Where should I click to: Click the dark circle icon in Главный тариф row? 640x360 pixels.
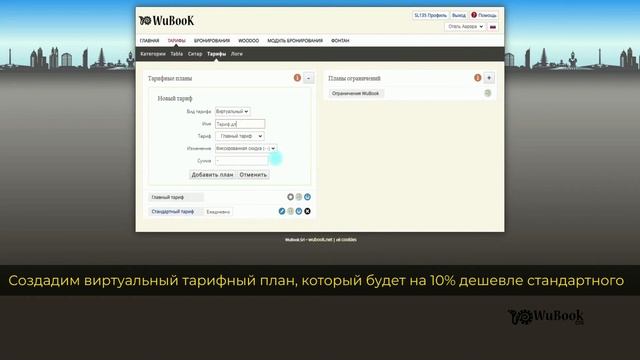coord(290,197)
